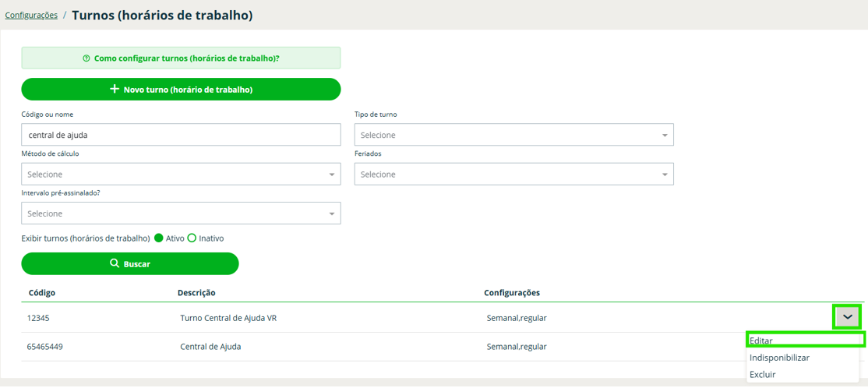Click the Turno Central de Ajuda VR row
This screenshot has width=868, height=388.
point(228,318)
